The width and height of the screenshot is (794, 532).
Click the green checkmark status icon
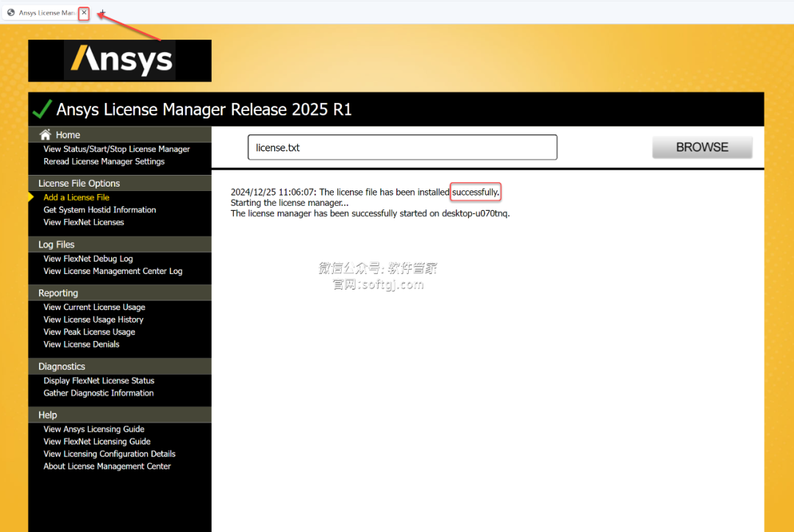[x=42, y=108]
